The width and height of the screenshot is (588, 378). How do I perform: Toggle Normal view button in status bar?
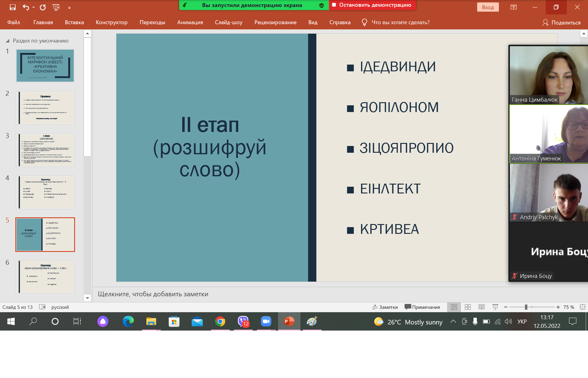point(454,307)
